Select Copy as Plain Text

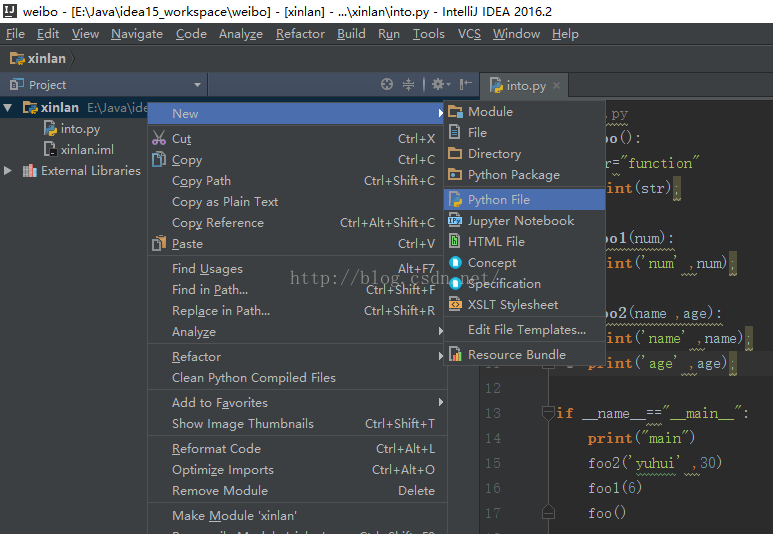tap(297, 201)
